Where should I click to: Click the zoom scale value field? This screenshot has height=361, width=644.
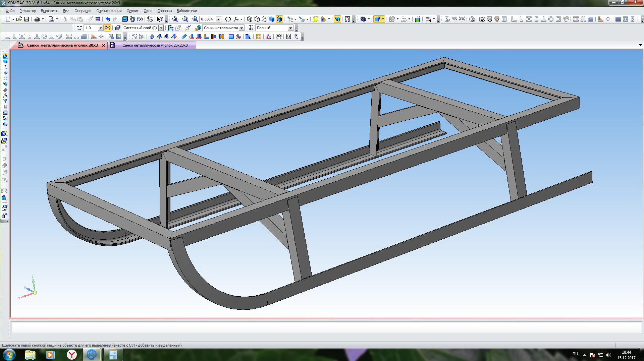click(x=208, y=19)
